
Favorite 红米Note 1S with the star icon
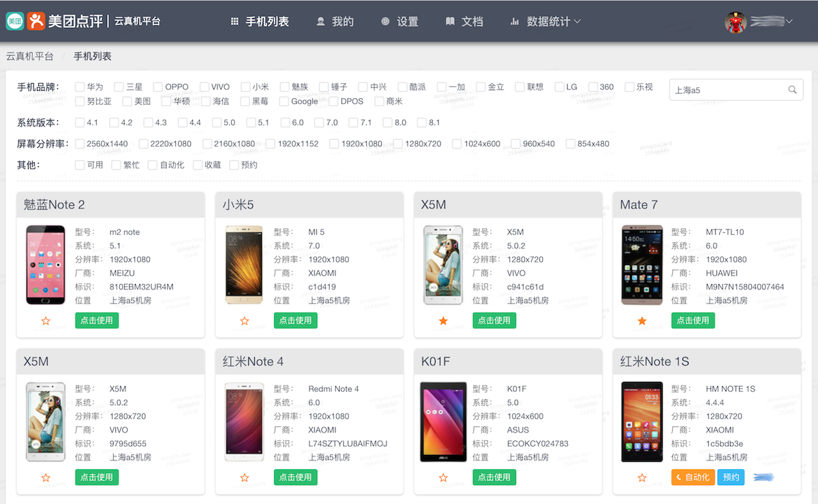pyautogui.click(x=642, y=477)
